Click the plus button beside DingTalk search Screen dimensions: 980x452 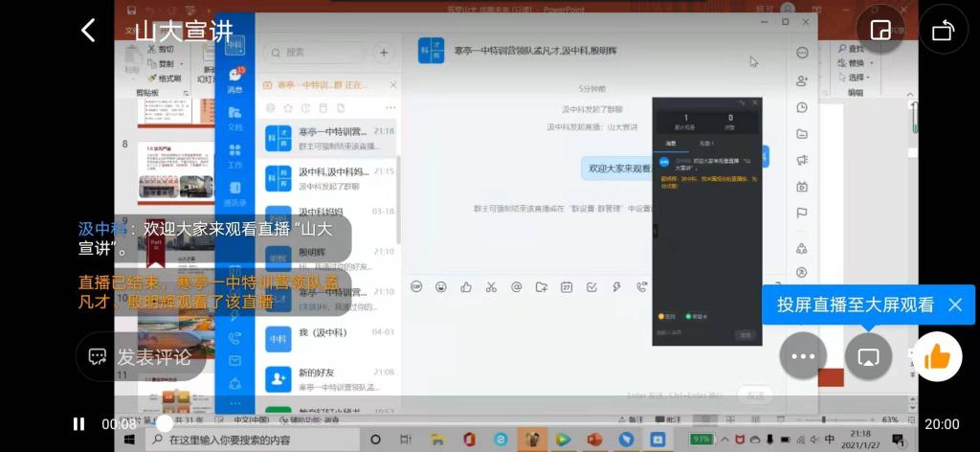coord(384,53)
